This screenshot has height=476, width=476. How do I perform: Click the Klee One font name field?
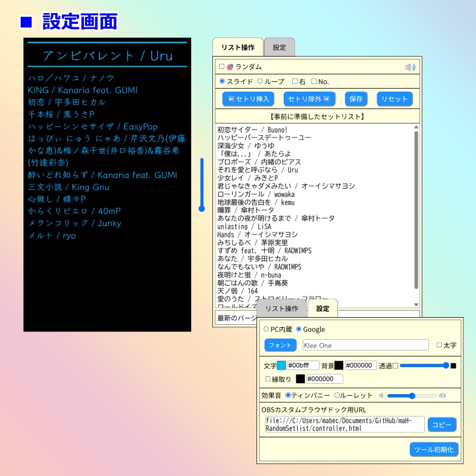click(x=366, y=345)
